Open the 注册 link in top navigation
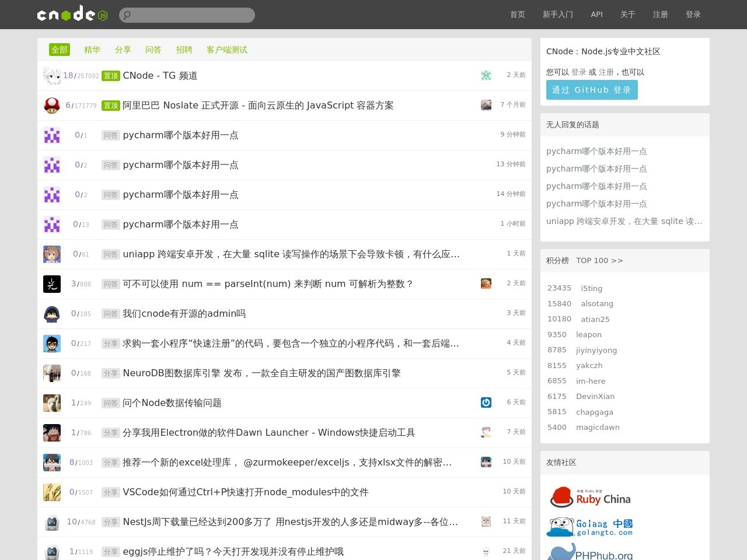This screenshot has height=560, width=747. click(x=660, y=15)
